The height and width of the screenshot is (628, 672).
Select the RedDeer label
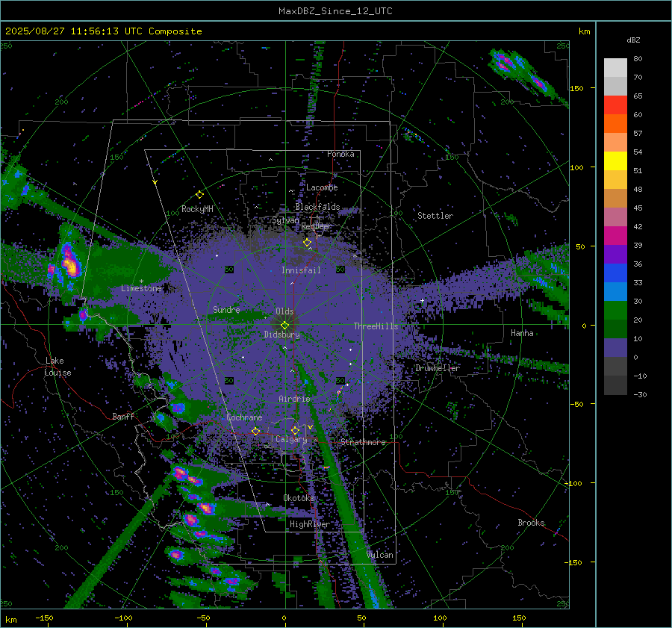317,226
